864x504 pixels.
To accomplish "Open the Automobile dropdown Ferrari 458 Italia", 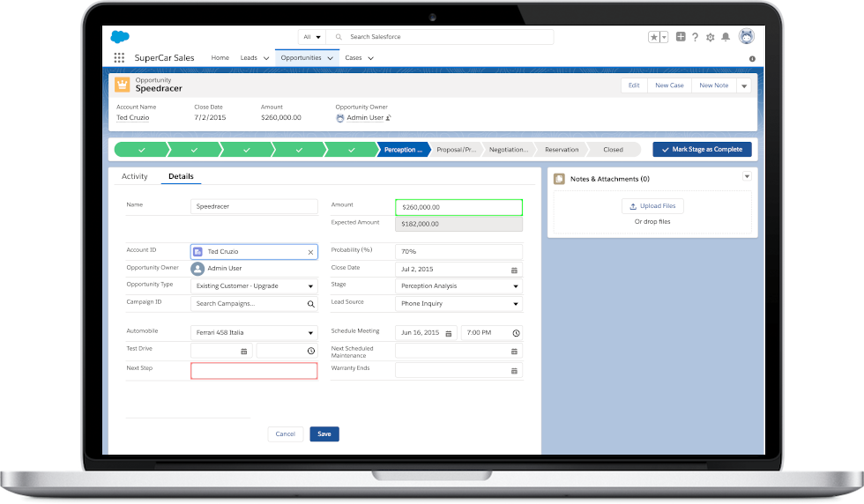I will pyautogui.click(x=254, y=333).
